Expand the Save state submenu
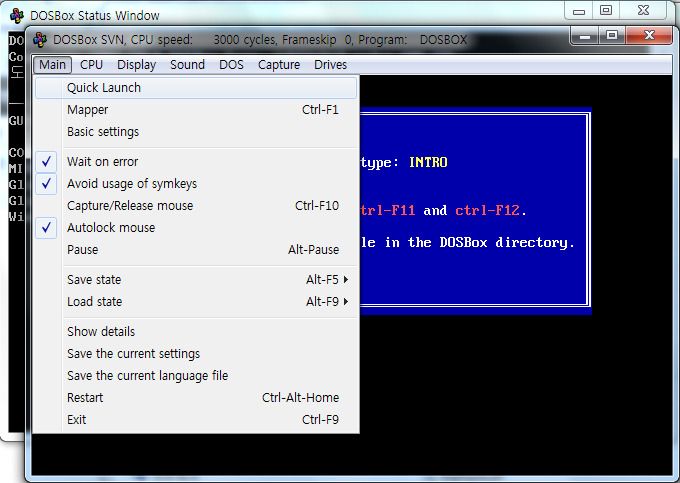 196,280
